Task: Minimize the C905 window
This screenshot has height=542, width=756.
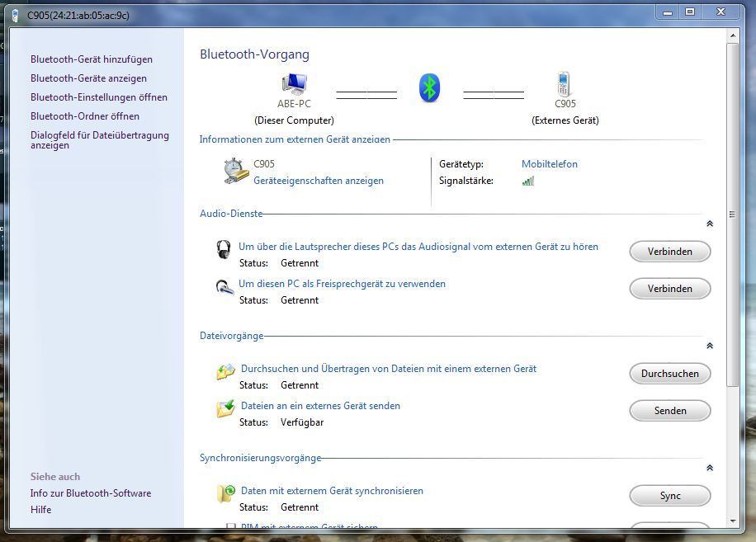Action: coord(668,12)
